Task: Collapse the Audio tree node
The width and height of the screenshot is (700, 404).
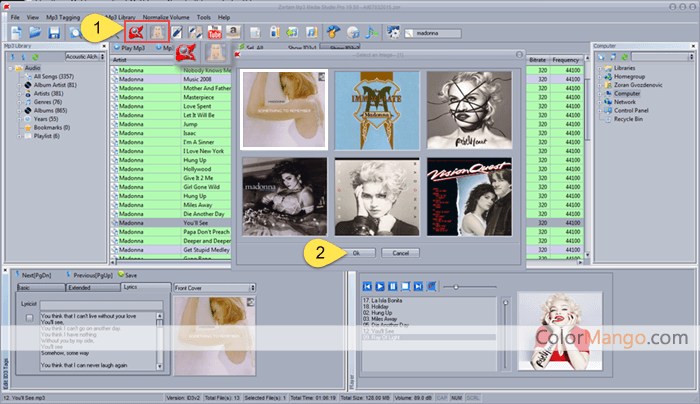Action: 10,68
